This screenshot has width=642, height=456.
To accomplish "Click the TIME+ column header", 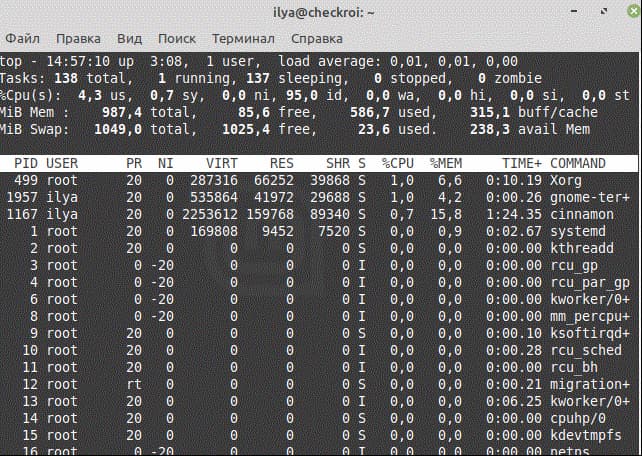I will point(521,163).
